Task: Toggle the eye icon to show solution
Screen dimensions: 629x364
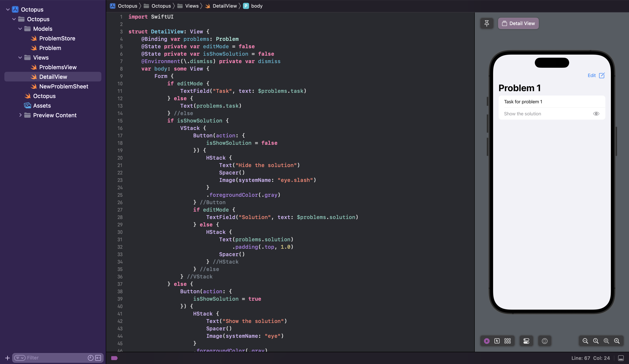Action: pyautogui.click(x=596, y=114)
